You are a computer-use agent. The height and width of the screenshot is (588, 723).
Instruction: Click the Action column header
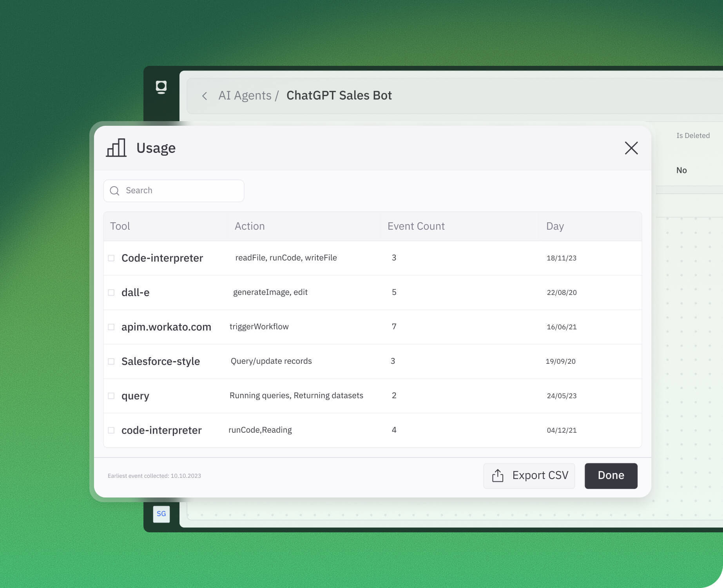click(250, 226)
